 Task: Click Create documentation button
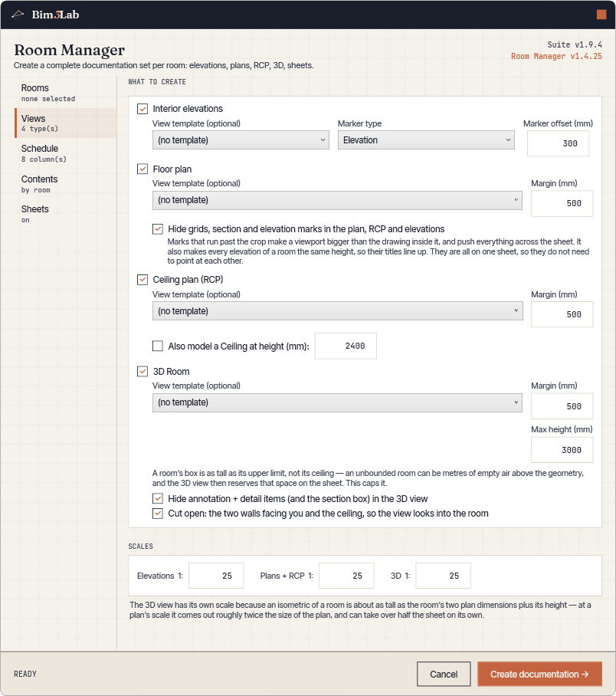click(x=539, y=675)
